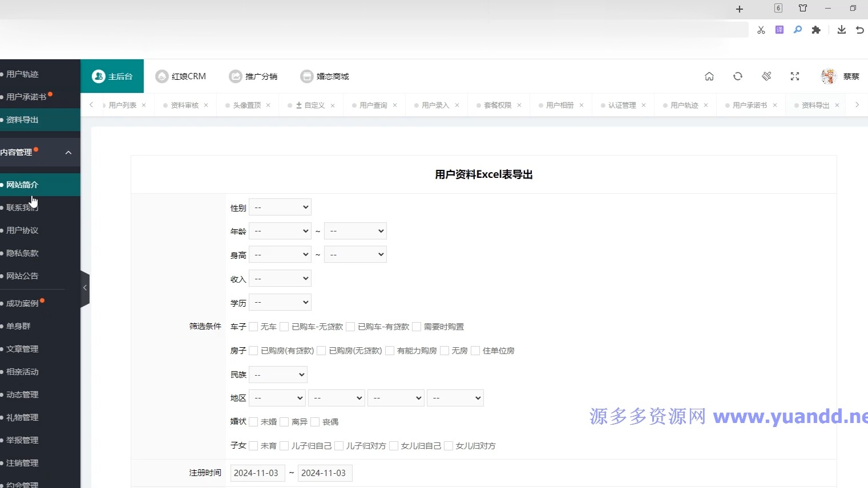This screenshot has width=868, height=488.
Task: Click browser undo arrow icon
Action: coord(860,30)
